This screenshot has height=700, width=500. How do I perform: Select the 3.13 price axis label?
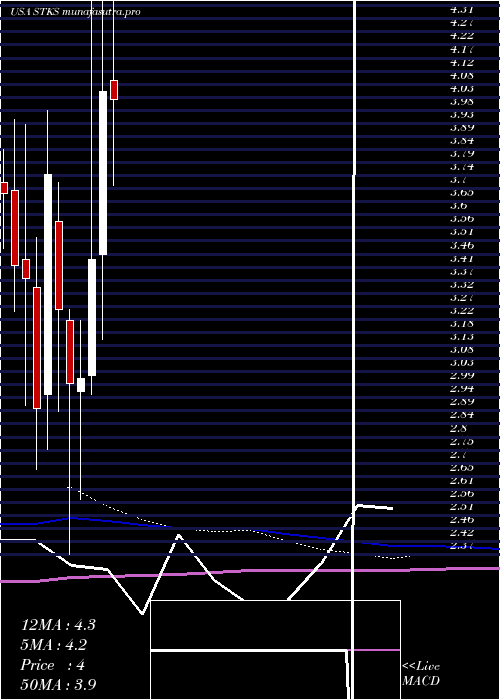click(462, 336)
